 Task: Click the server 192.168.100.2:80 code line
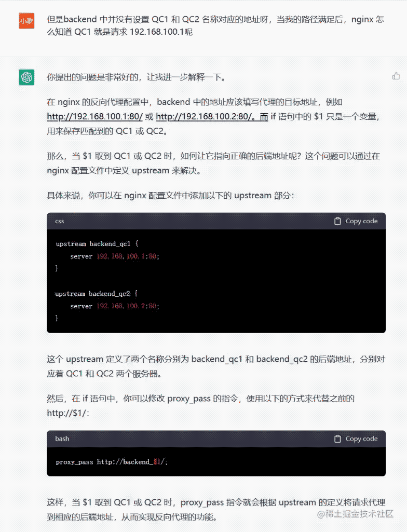(x=115, y=306)
